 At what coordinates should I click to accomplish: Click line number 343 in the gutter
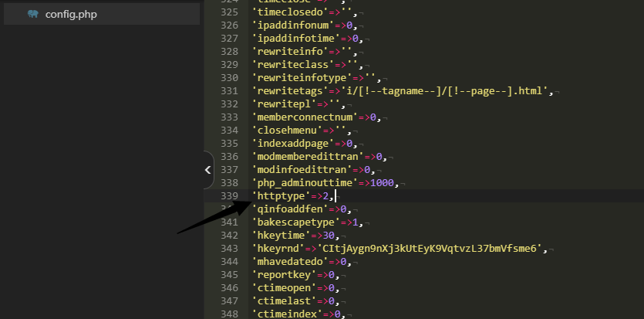(x=229, y=249)
